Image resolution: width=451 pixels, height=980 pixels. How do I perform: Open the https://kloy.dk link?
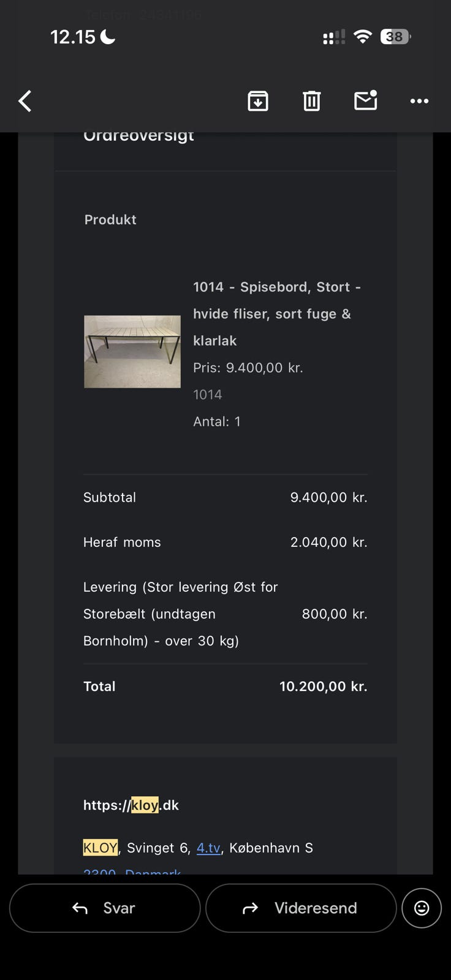pos(131,805)
